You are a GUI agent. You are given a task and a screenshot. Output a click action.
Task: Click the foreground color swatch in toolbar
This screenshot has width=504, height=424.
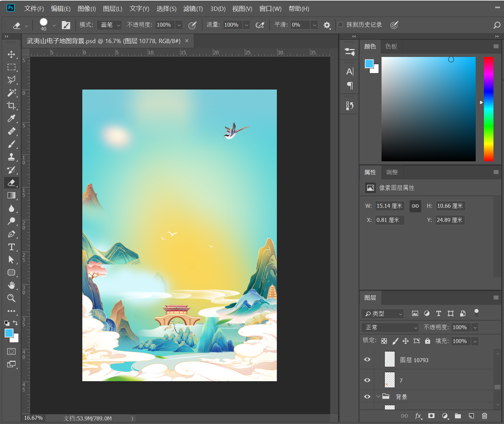tap(9, 333)
